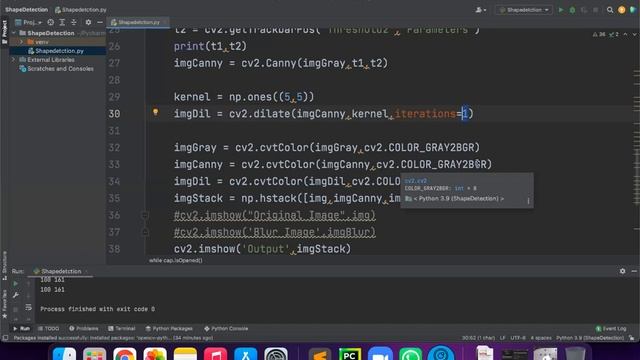This screenshot has height=360, width=640.
Task: Start debugging with the green bug icon
Action: pyautogui.click(x=572, y=10)
